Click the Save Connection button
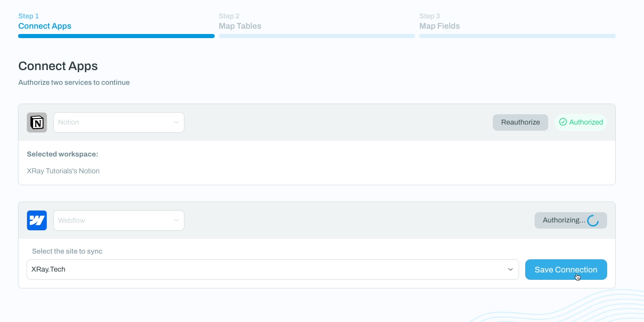 566,270
